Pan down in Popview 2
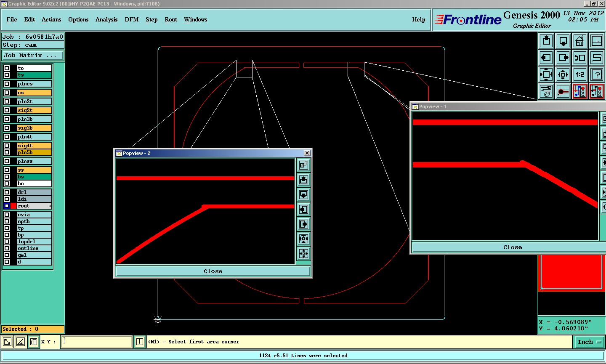The image size is (606, 364). (x=303, y=194)
